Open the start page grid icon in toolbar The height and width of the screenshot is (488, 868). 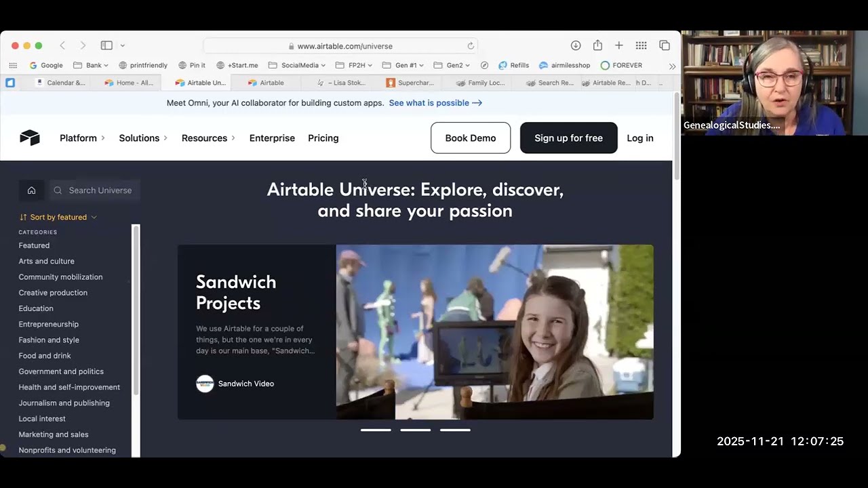(641, 45)
